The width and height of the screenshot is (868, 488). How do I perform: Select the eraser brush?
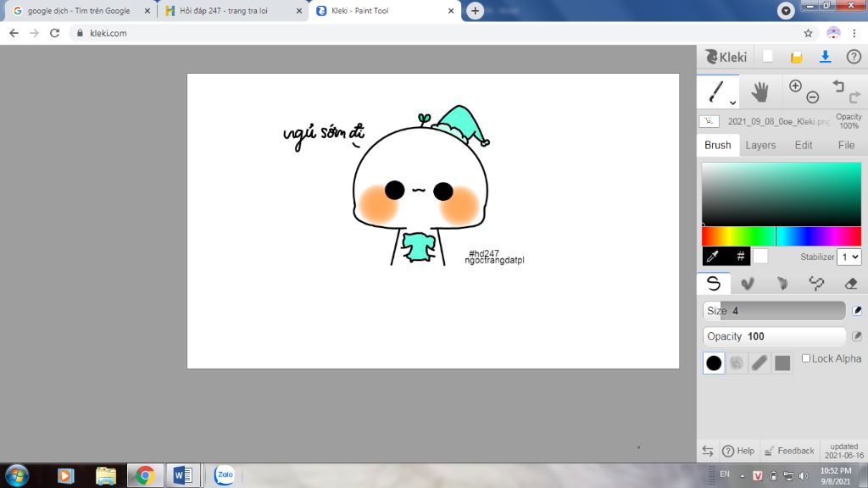[x=851, y=284]
